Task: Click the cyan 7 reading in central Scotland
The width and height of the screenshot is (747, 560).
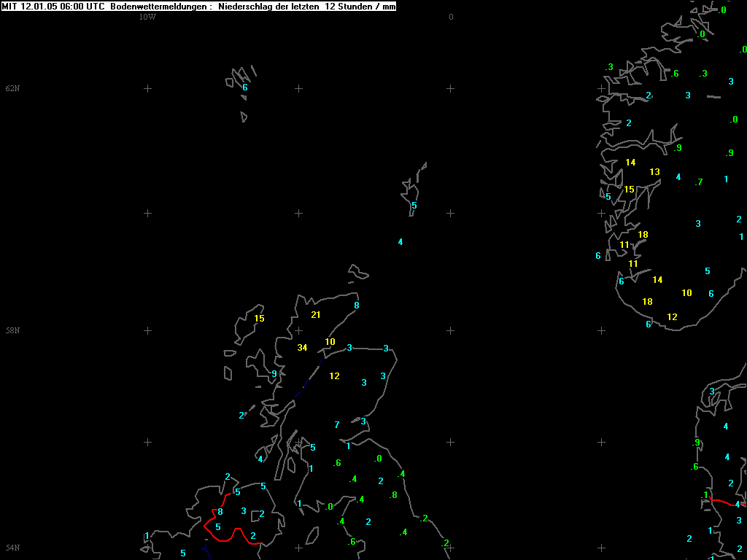Action: [337, 425]
